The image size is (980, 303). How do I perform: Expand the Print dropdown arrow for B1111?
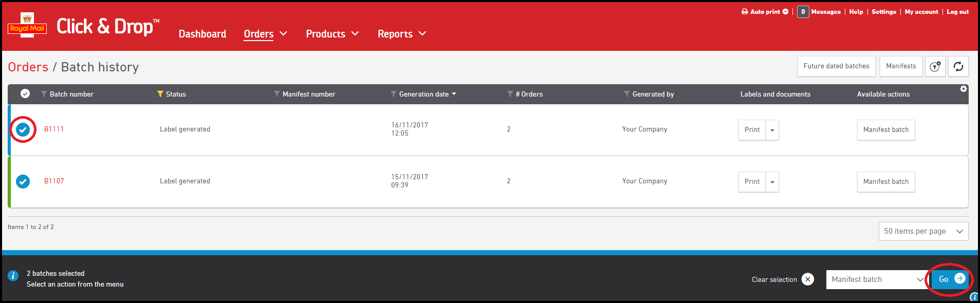(772, 130)
